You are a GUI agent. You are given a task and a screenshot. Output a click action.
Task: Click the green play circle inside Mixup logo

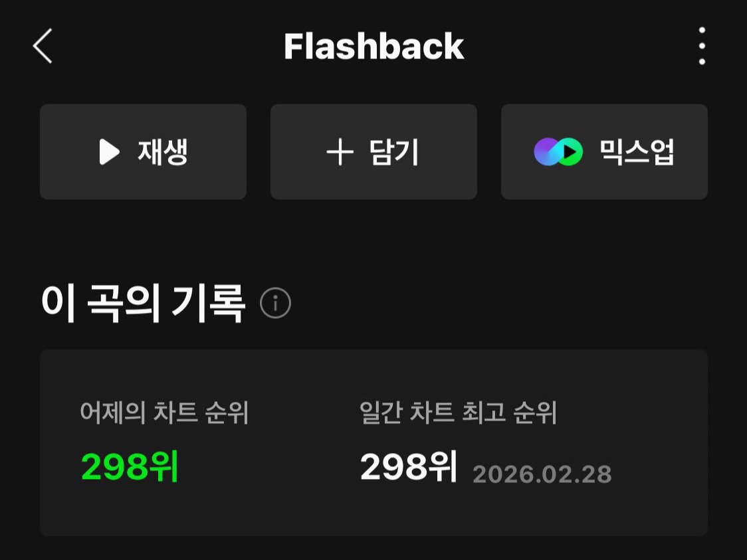coord(570,152)
